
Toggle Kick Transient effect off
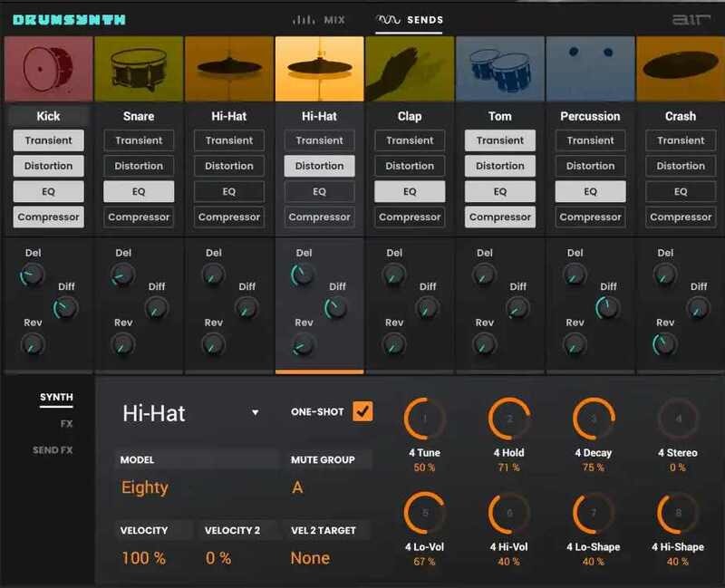[x=48, y=140]
